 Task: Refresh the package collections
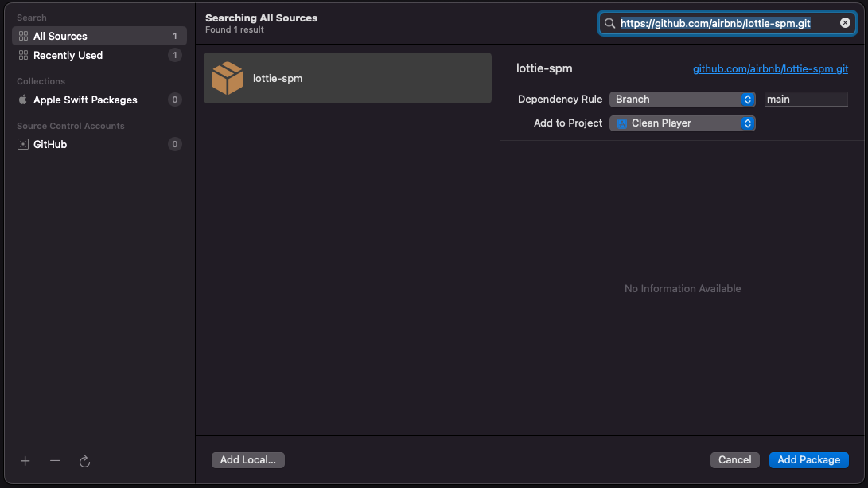click(x=84, y=461)
